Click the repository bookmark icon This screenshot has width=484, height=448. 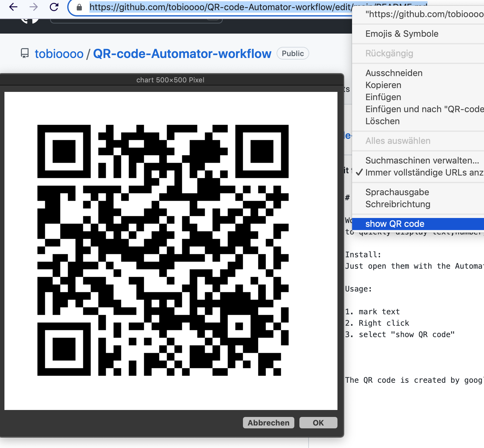[25, 53]
